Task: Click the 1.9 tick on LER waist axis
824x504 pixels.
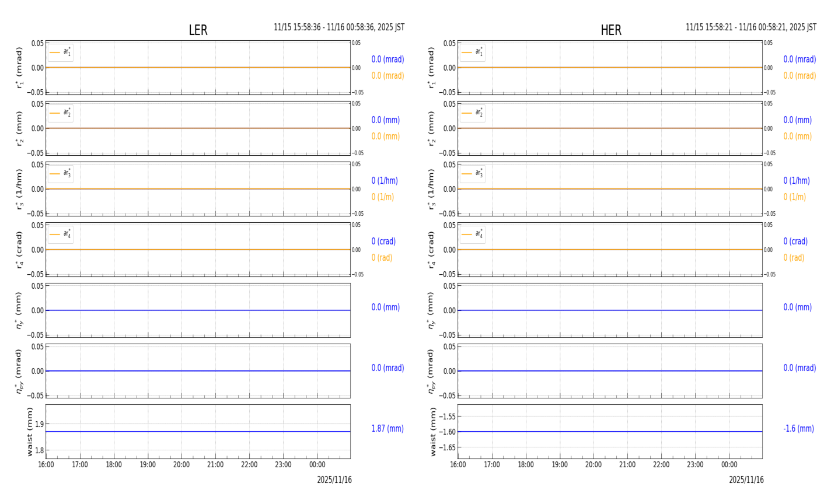Action: click(x=39, y=424)
